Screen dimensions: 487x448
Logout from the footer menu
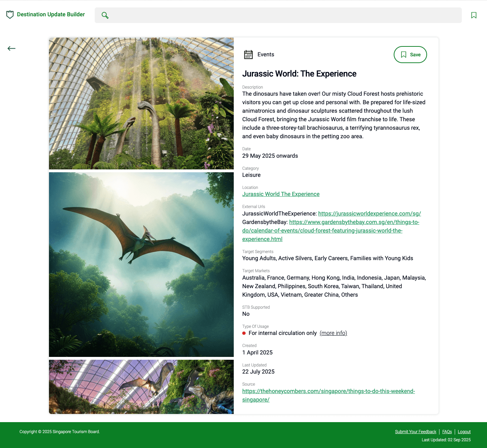point(464,432)
